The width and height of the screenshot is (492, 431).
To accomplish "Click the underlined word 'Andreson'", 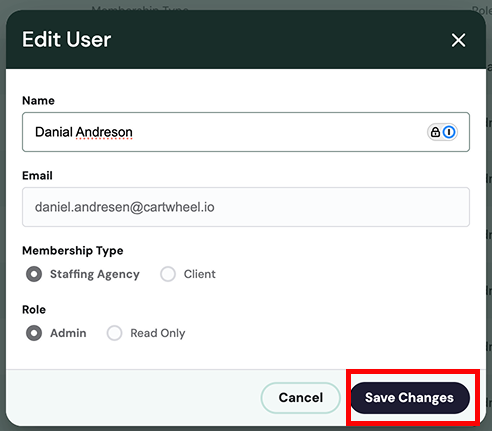I will click(104, 132).
